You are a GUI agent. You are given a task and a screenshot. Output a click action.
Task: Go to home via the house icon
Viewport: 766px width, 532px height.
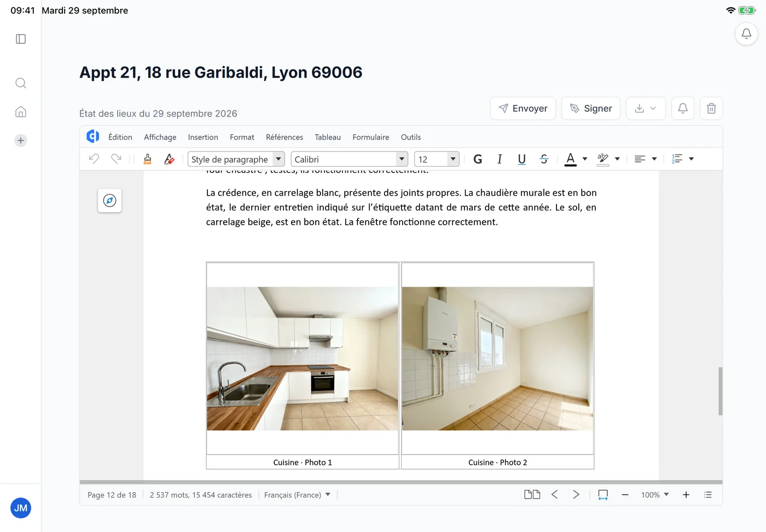[21, 112]
